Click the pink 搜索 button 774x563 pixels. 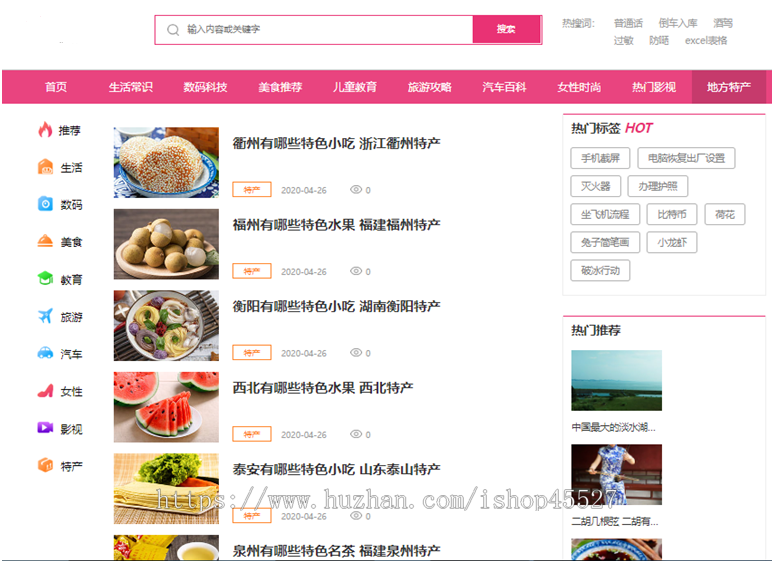point(506,29)
